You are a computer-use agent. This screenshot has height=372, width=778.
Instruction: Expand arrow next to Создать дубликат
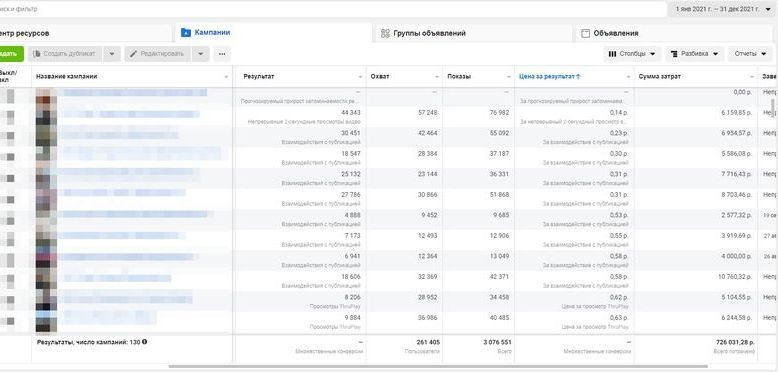pyautogui.click(x=112, y=54)
